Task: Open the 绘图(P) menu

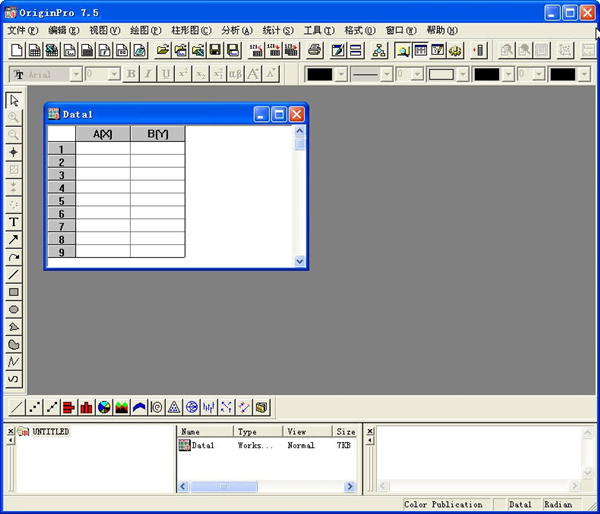Action: coord(145,30)
